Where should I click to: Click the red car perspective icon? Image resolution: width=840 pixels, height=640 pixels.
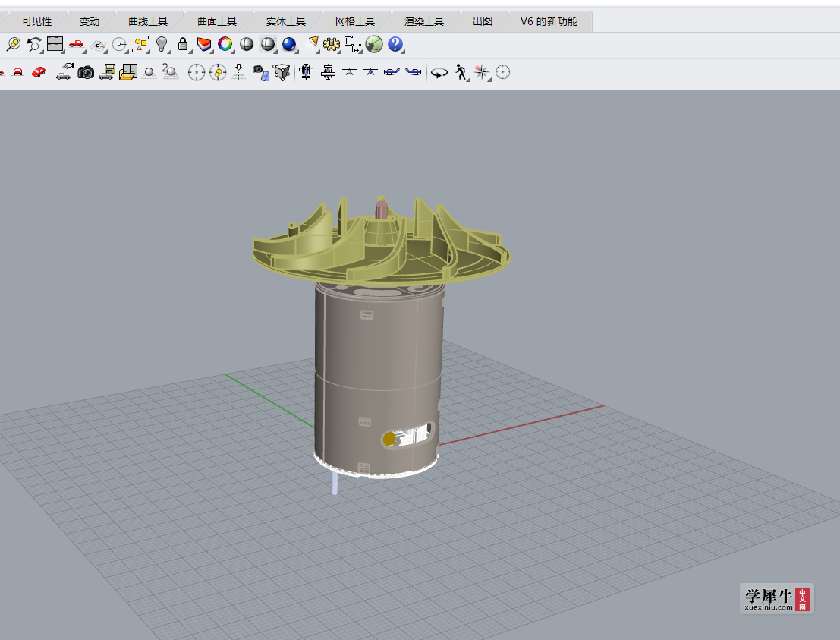pos(39,72)
